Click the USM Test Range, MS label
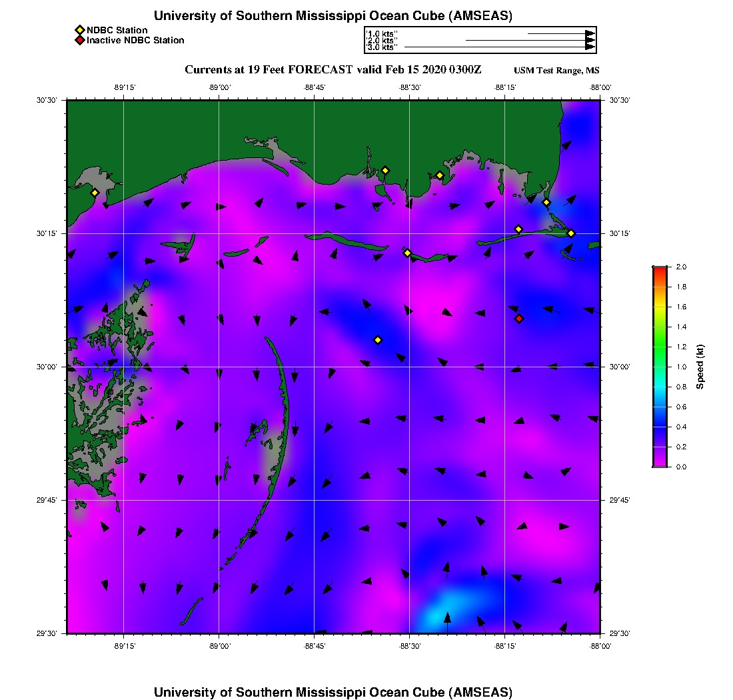The width and height of the screenshot is (733, 700). click(556, 71)
